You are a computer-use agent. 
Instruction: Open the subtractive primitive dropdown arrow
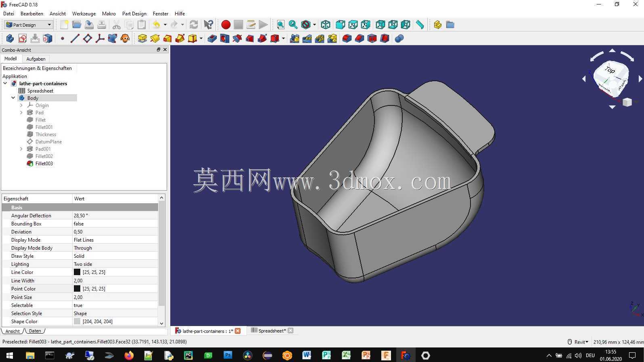[x=283, y=38]
